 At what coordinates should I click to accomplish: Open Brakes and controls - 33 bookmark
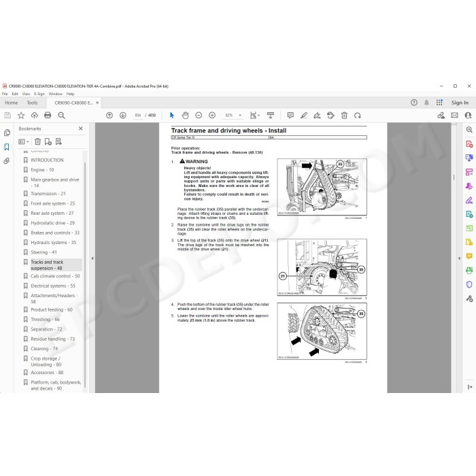(x=55, y=233)
